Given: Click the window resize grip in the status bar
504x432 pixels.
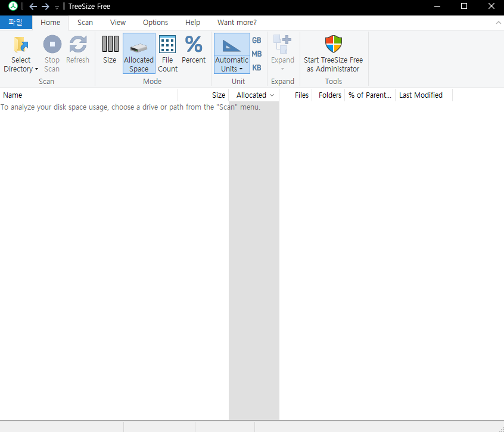Looking at the screenshot, I should [500, 428].
